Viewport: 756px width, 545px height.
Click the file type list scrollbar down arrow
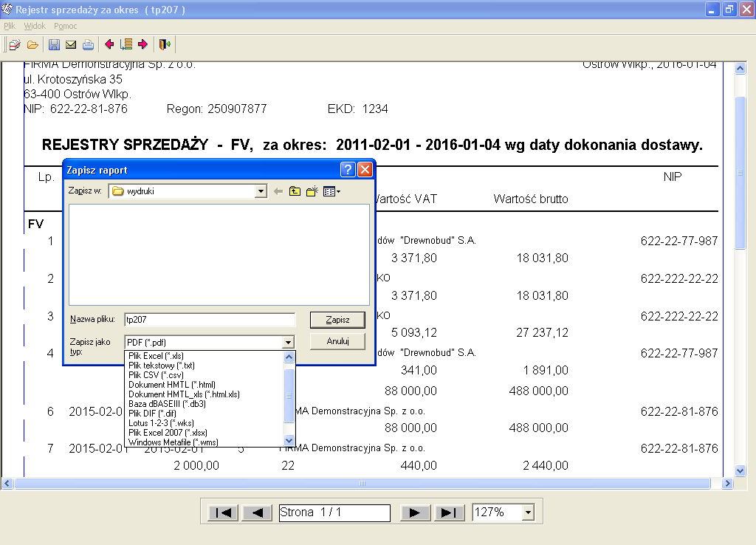point(289,441)
